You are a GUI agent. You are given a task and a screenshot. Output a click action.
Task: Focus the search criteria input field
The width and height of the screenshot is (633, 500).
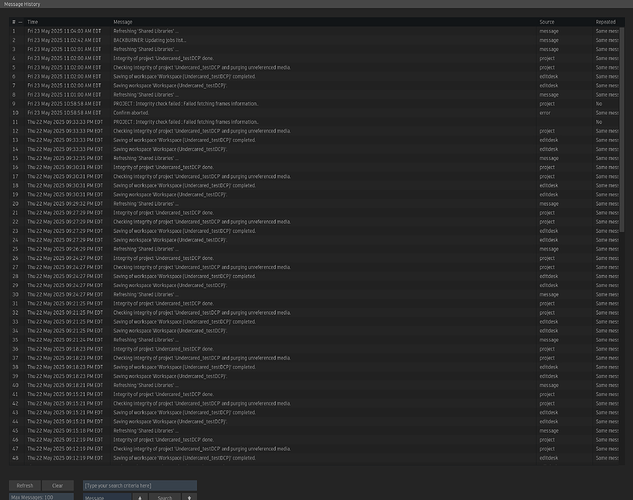pyautogui.click(x=140, y=485)
